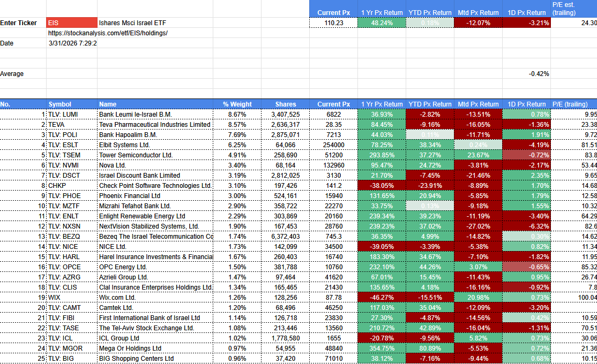Click the 'P/E (trailing)' column header

coord(574,104)
